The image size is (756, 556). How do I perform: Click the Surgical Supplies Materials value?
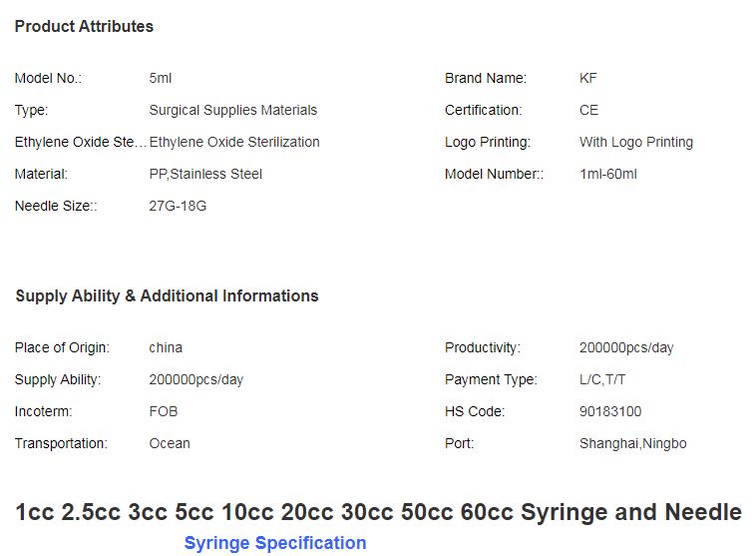(x=232, y=110)
